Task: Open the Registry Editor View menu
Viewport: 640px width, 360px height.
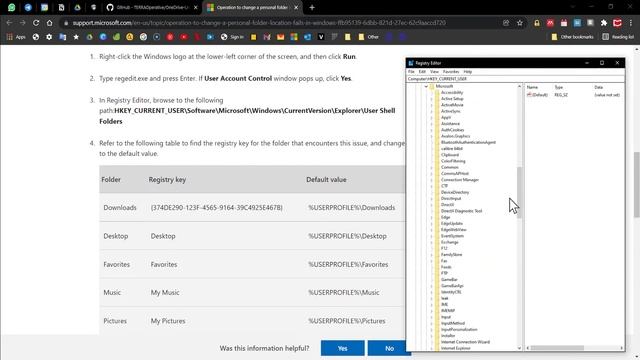Action: click(434, 72)
